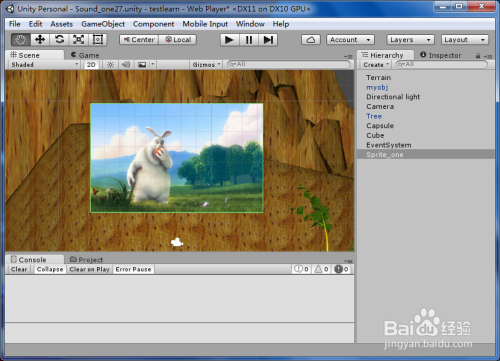The image size is (500, 361).
Task: Select myobj in the Hierarchy
Action: coord(426,87)
